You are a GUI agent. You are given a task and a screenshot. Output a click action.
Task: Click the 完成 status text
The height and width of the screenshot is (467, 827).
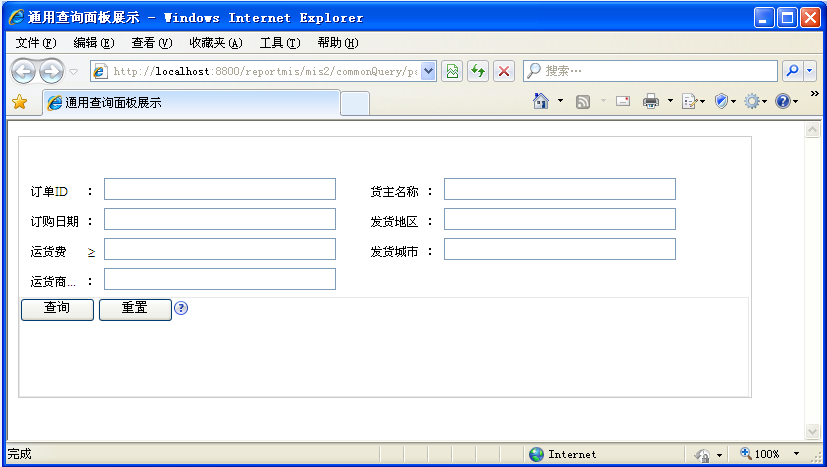click(x=20, y=454)
